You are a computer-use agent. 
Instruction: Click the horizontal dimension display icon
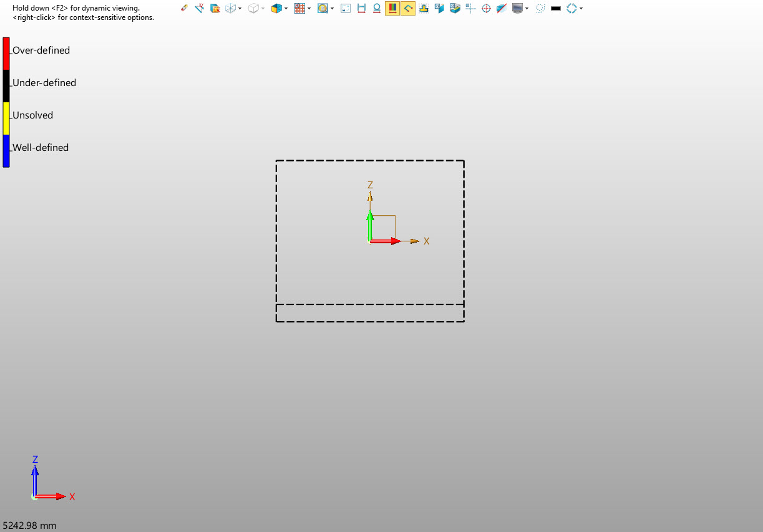(x=361, y=8)
